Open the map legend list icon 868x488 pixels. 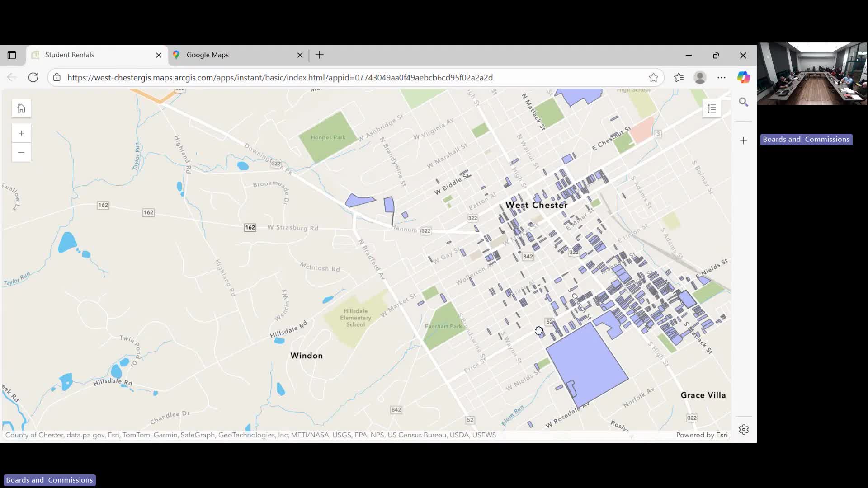coord(712,108)
